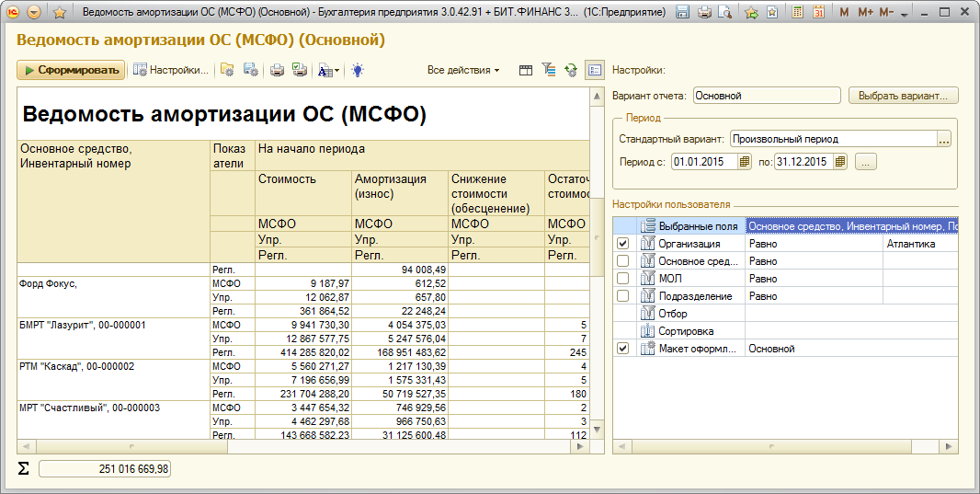The height and width of the screenshot is (494, 980).
Task: Open report Настройки... from the toolbar
Action: [172, 70]
